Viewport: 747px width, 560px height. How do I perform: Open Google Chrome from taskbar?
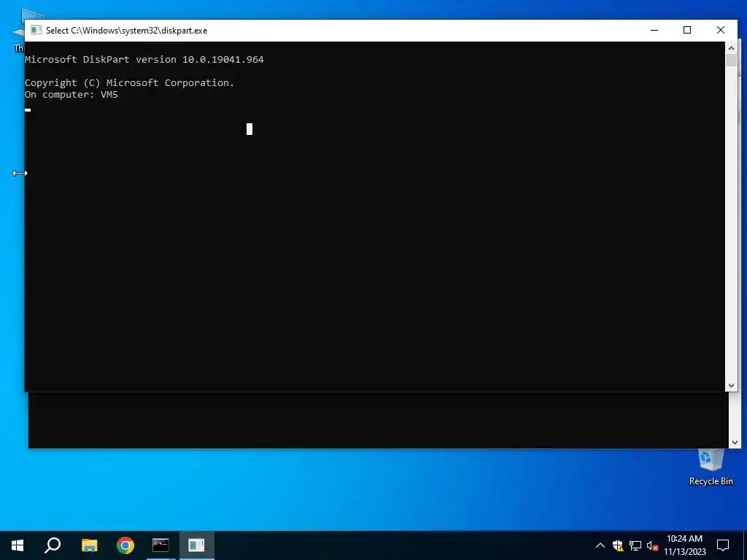click(125, 545)
